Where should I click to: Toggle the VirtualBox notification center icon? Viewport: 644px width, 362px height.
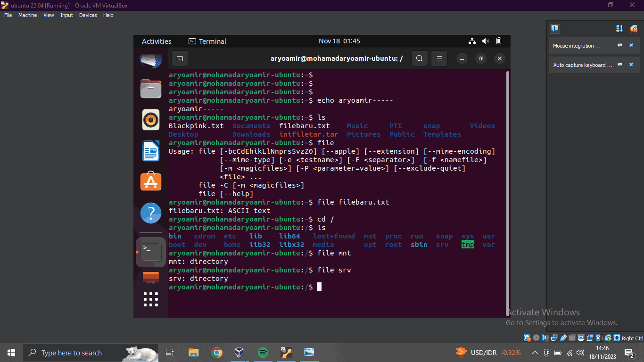click(x=555, y=29)
